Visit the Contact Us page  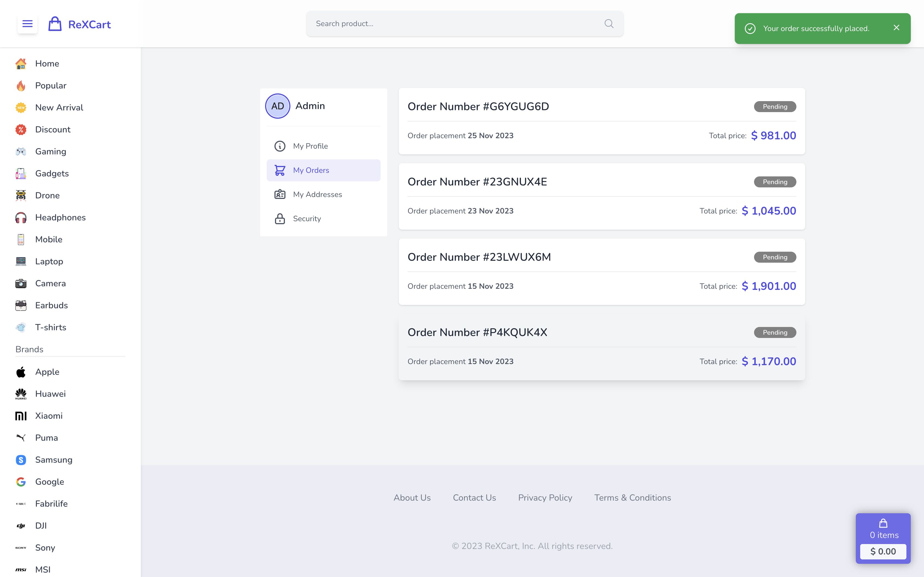(474, 498)
